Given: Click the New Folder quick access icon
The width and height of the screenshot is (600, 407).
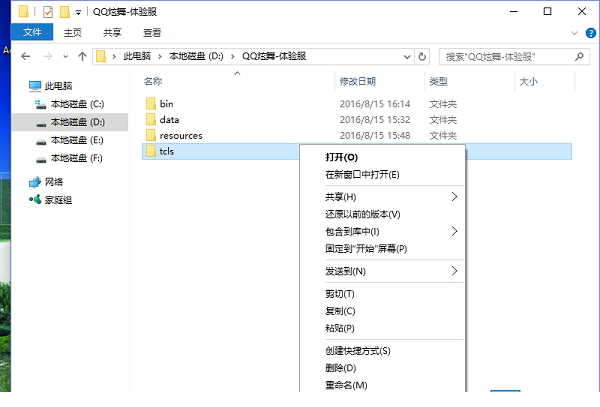Looking at the screenshot, I should click(x=65, y=12).
